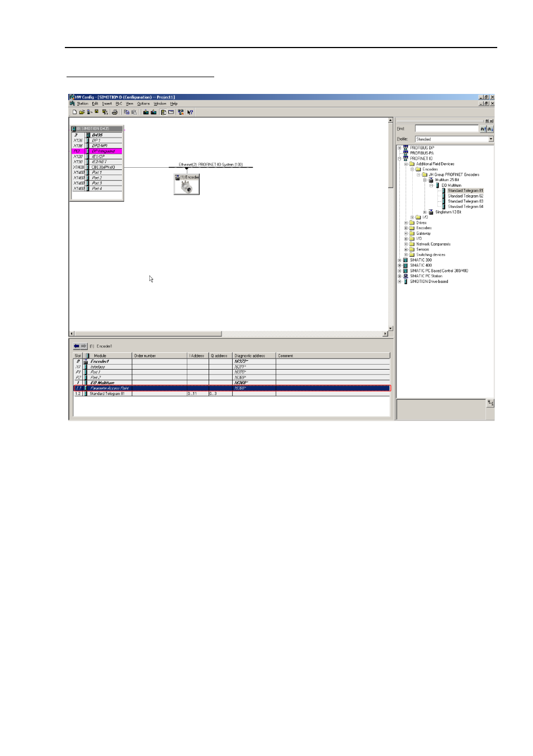Collapse the PROFINET IO tree node

pos(399,159)
